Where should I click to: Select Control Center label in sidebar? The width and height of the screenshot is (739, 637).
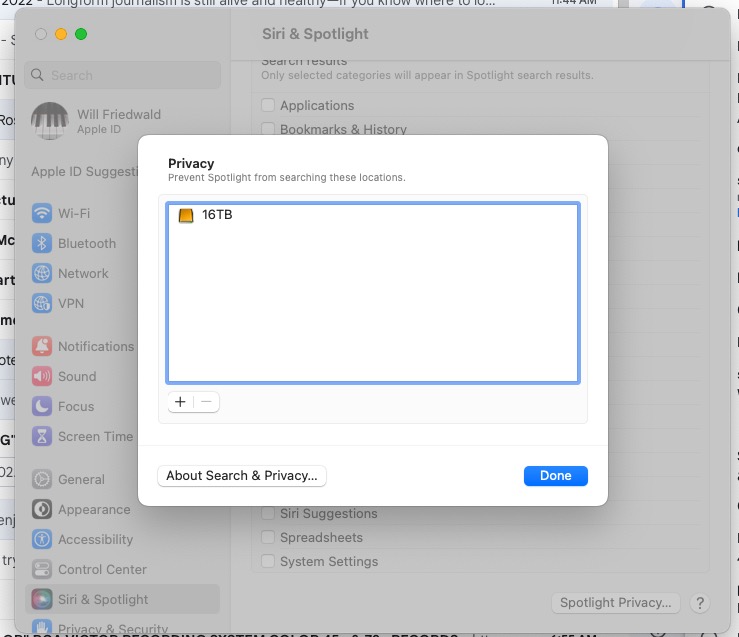102,570
